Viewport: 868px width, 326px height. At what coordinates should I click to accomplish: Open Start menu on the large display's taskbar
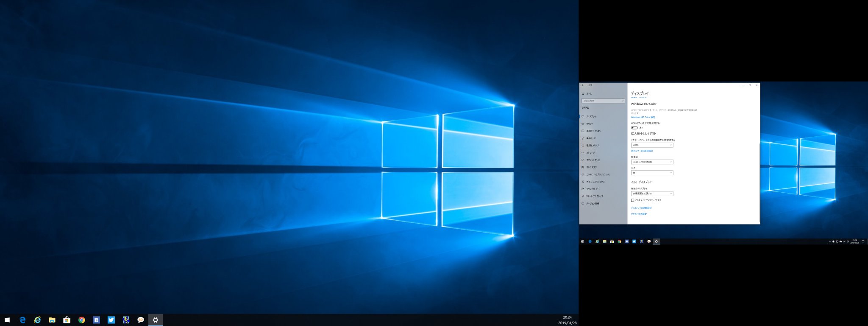[x=7, y=320]
